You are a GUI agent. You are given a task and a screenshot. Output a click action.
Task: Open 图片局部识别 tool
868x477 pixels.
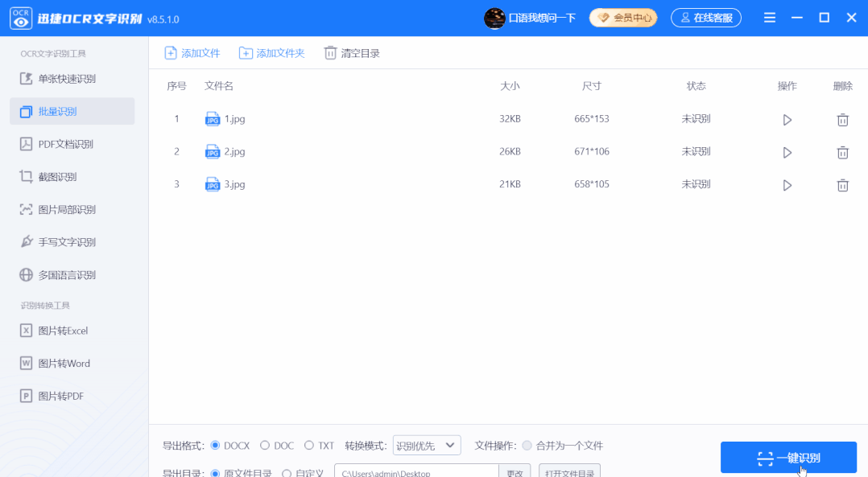point(72,209)
